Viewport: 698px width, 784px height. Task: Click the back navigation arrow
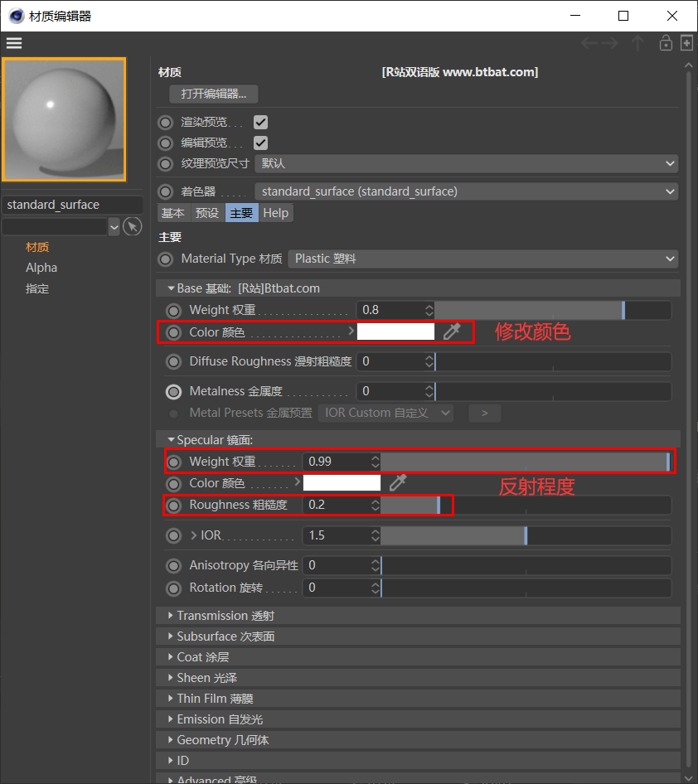[589, 43]
